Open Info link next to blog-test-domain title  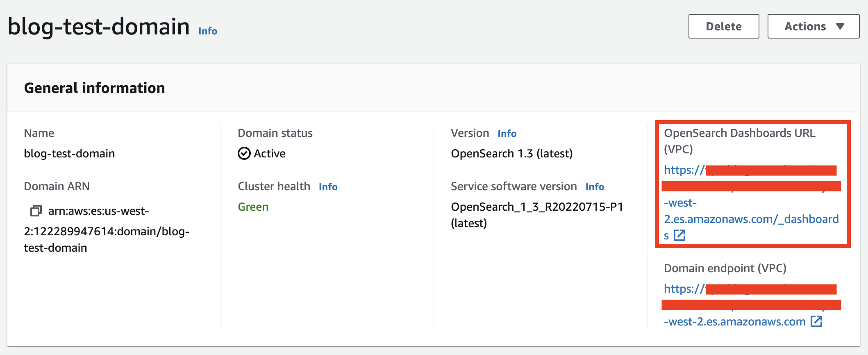click(x=208, y=31)
